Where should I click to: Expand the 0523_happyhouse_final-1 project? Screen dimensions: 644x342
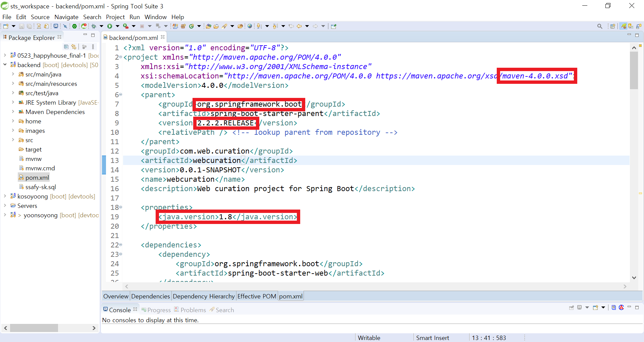(5, 55)
